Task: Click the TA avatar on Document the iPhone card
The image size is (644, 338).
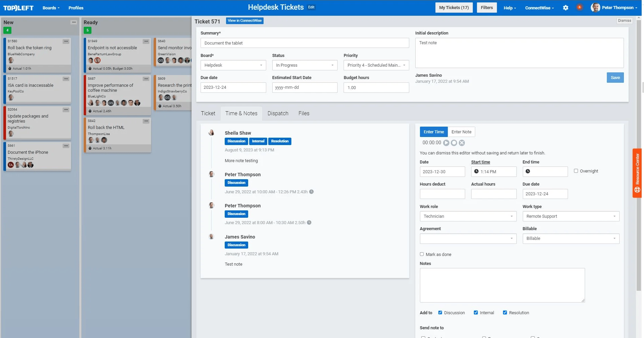Action: tap(11, 165)
